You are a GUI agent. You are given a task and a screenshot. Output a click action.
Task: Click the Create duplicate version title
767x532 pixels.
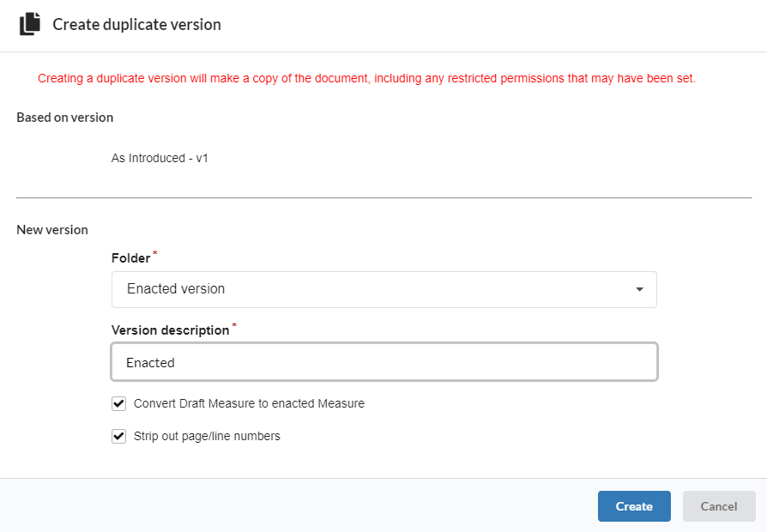click(137, 25)
